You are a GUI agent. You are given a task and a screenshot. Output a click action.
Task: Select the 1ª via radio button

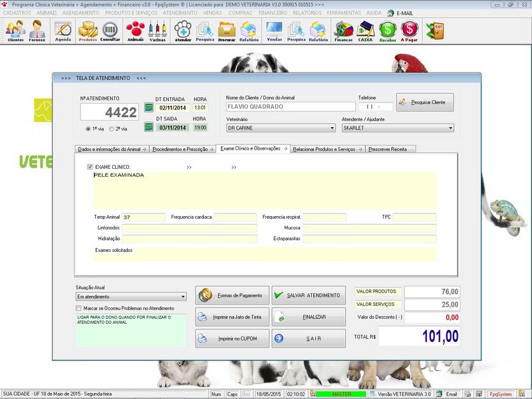(x=88, y=129)
